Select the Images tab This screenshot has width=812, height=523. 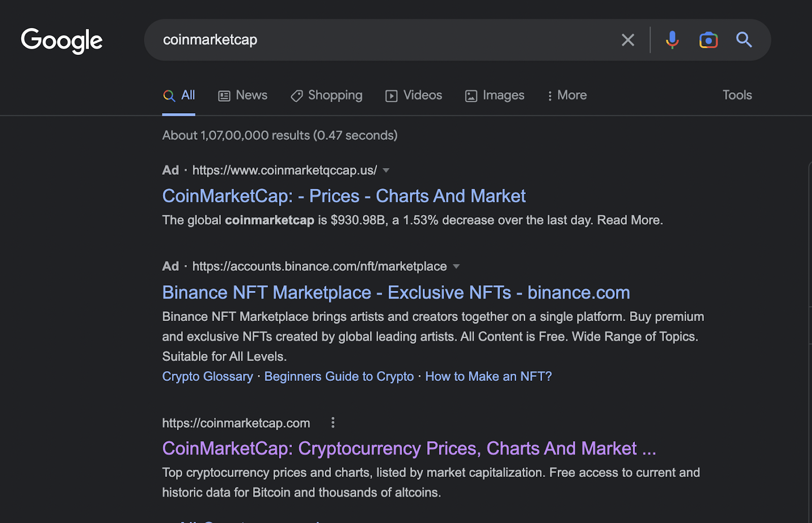(x=494, y=95)
